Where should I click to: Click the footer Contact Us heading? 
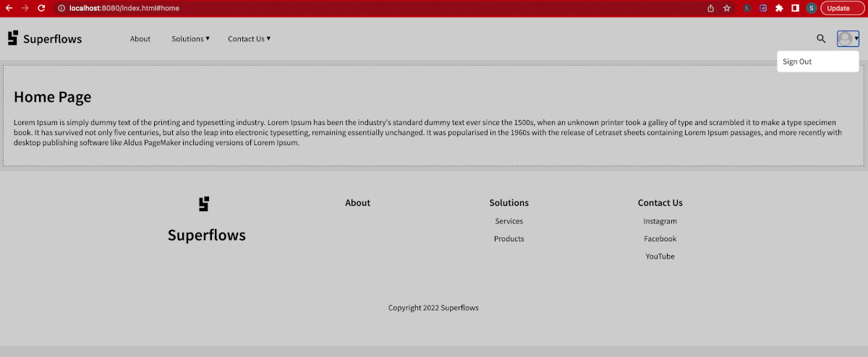point(660,203)
